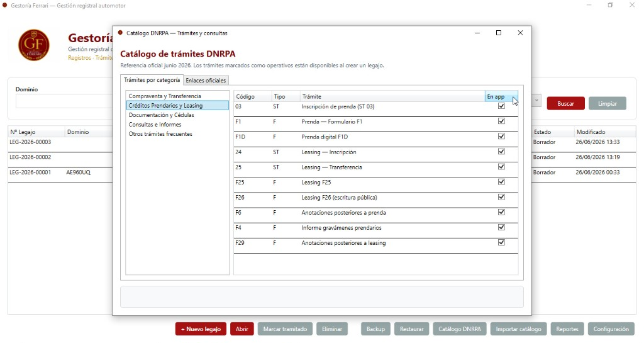Open the Reportes button

(x=567, y=329)
